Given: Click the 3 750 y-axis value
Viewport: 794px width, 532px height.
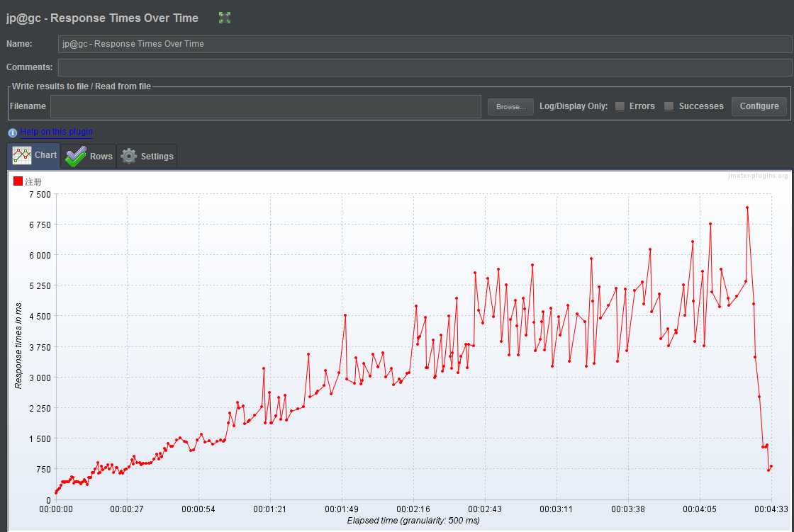Looking at the screenshot, I should click(40, 347).
